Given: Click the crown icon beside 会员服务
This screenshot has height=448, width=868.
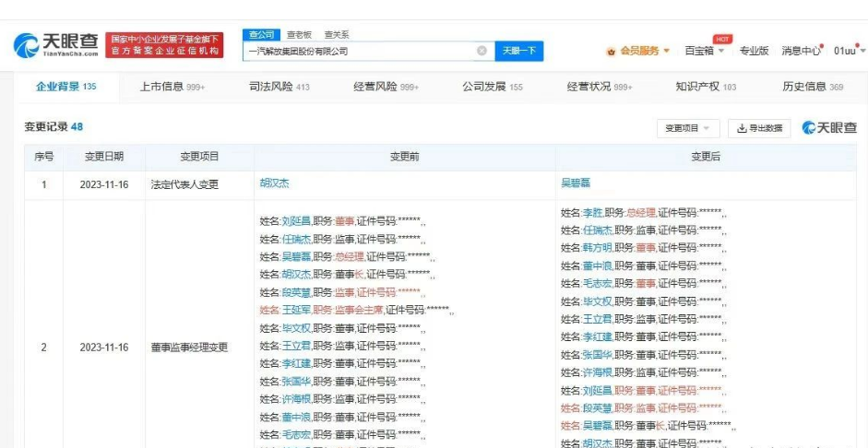Looking at the screenshot, I should 612,52.
